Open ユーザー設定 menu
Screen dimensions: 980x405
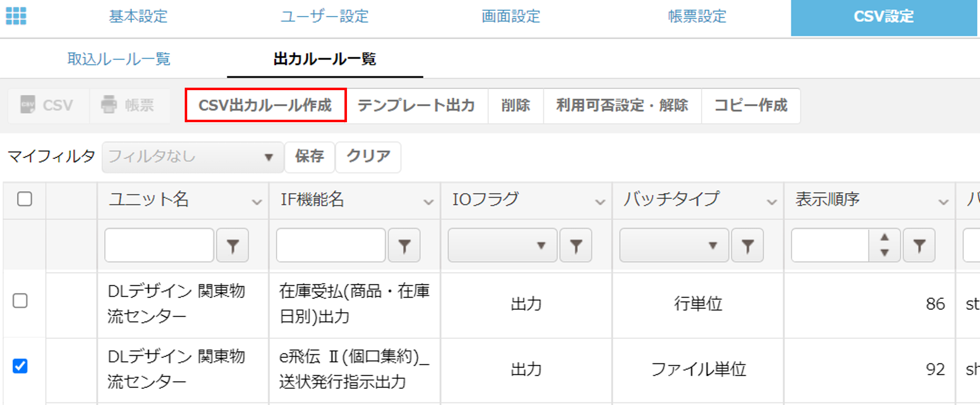pyautogui.click(x=324, y=16)
